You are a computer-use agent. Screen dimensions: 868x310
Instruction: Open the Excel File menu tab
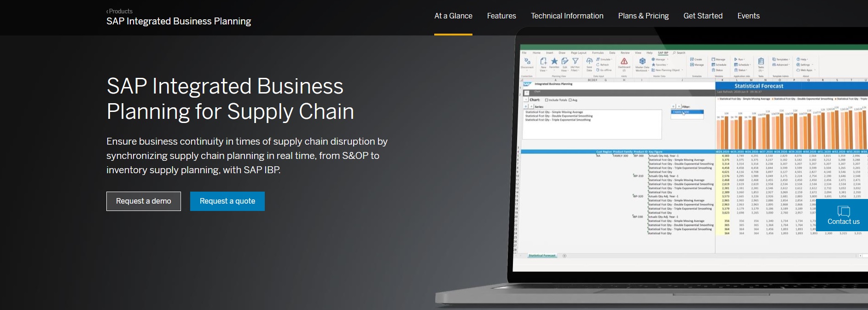point(524,53)
